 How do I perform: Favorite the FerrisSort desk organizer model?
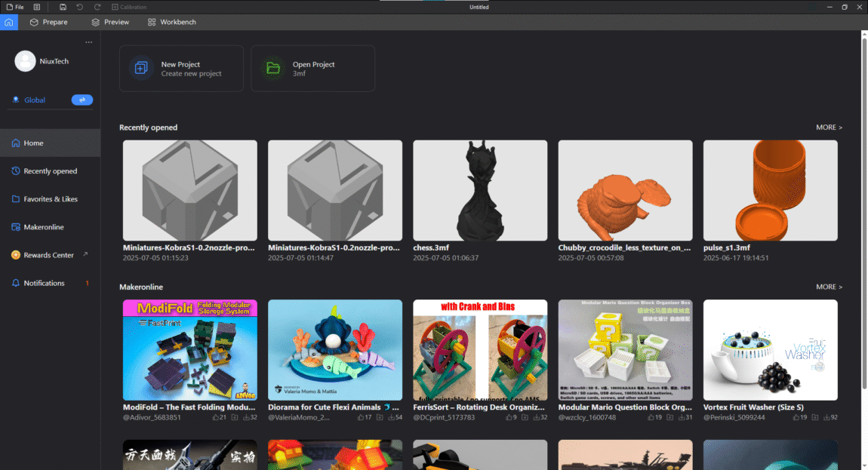(x=525, y=417)
